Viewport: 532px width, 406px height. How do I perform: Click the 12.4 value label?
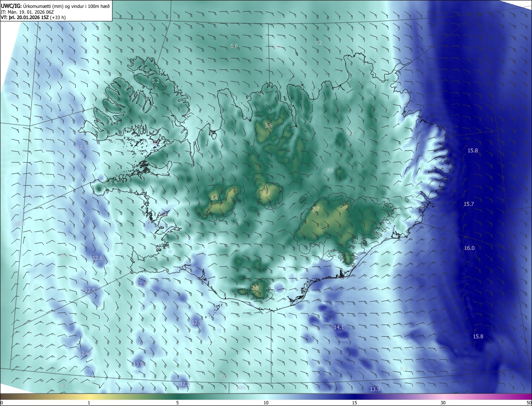(x=84, y=353)
